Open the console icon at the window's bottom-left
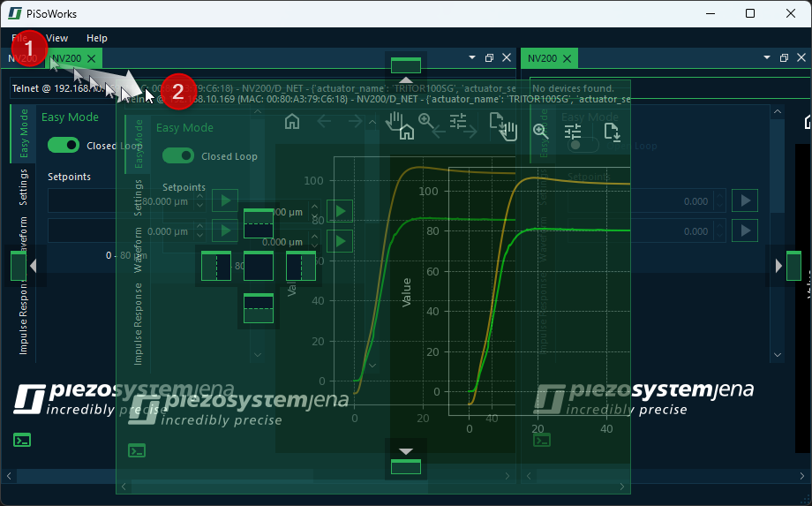This screenshot has width=812, height=506. 23,440
